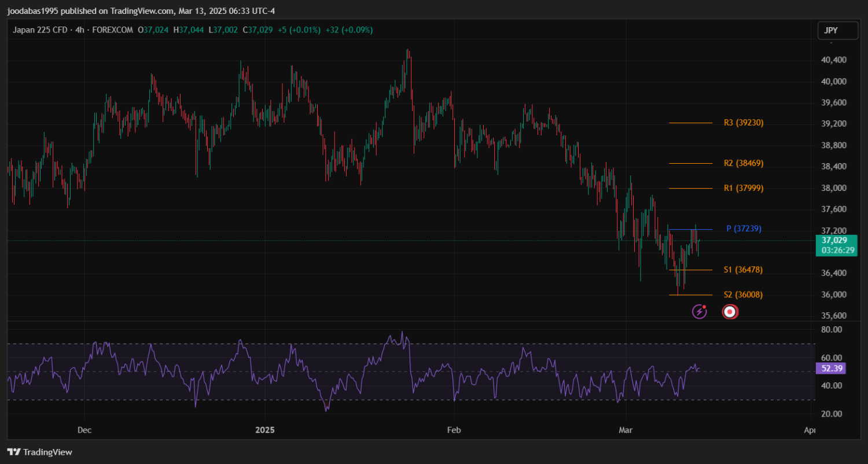Click the low value L37,002

tap(223, 30)
